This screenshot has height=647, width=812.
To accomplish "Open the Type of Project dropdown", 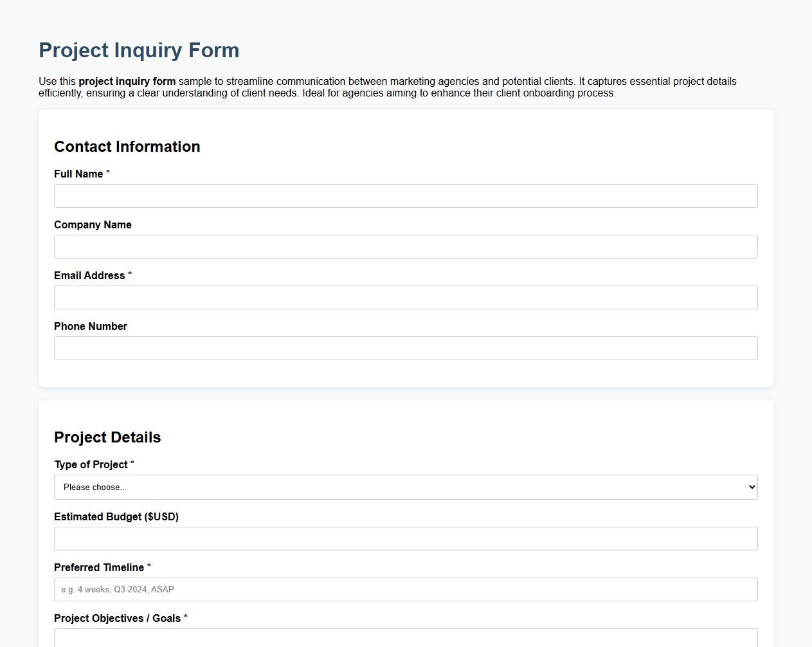I will (x=406, y=487).
